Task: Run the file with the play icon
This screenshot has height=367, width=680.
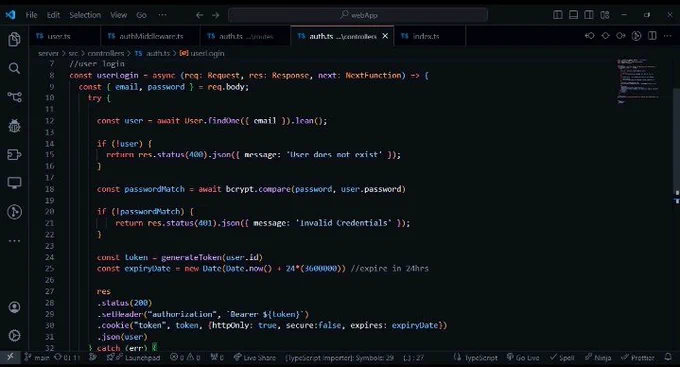Action: click(x=637, y=36)
